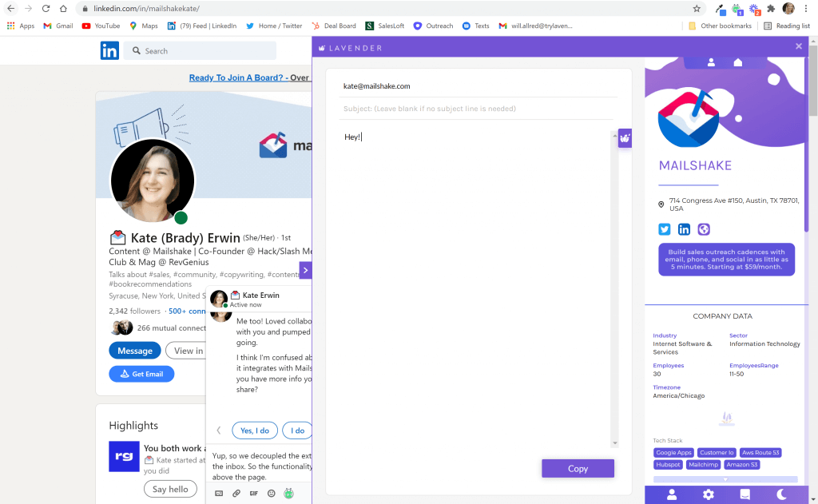
Task: Open the Chrome profile avatar
Action: click(x=788, y=8)
